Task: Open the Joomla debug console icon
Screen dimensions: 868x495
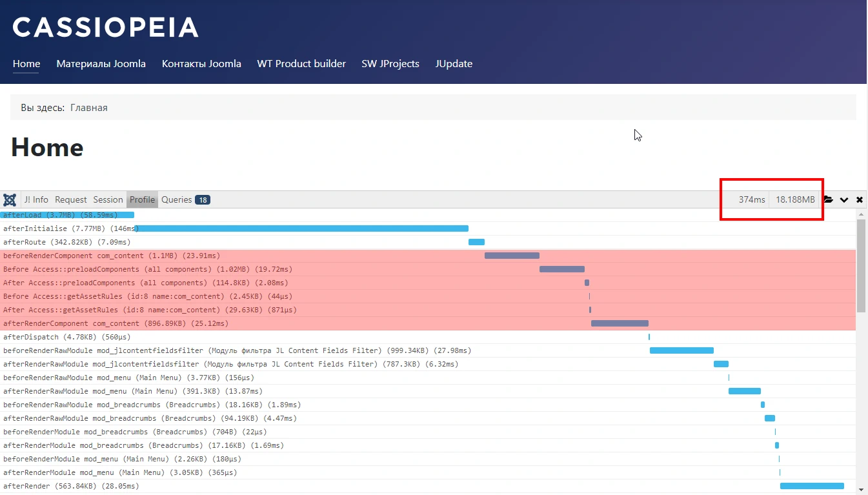Action: [10, 199]
